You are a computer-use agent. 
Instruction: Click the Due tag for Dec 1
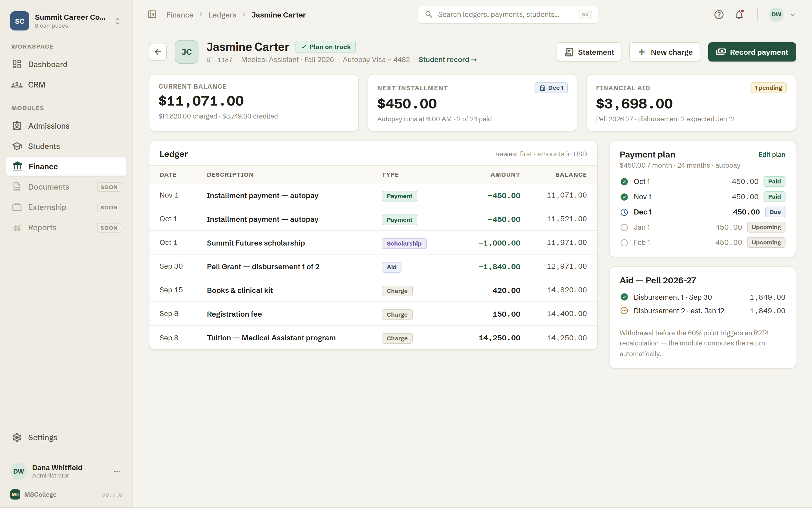tap(775, 212)
